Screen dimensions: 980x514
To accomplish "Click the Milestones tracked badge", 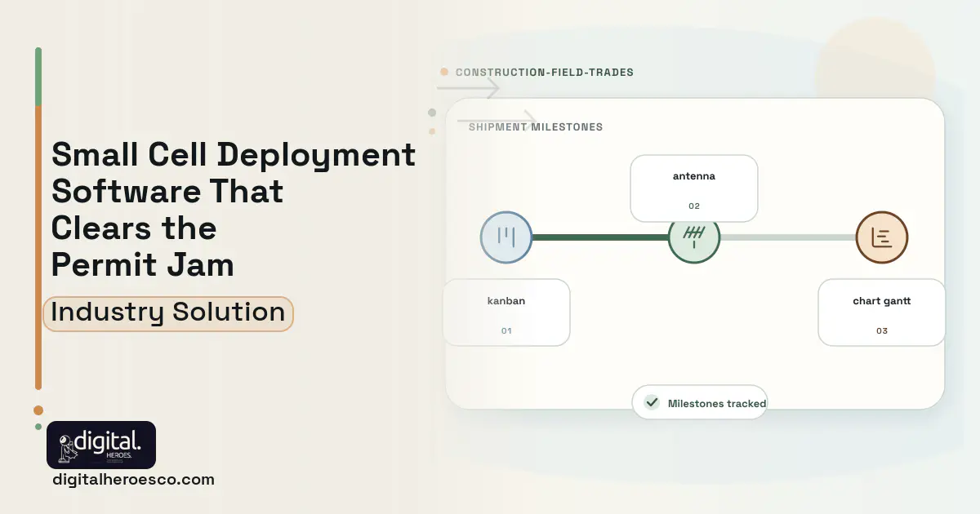I will [x=700, y=402].
